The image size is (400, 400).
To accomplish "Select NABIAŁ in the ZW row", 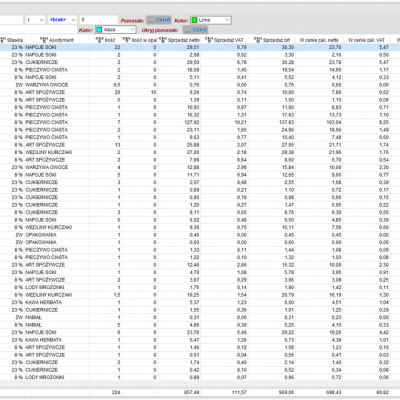I will tap(33, 317).
